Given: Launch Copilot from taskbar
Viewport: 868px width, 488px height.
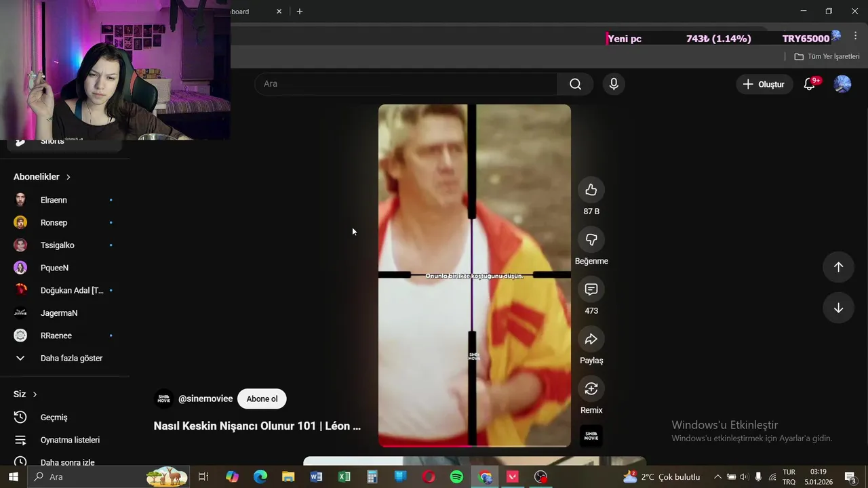Looking at the screenshot, I should coord(232,477).
